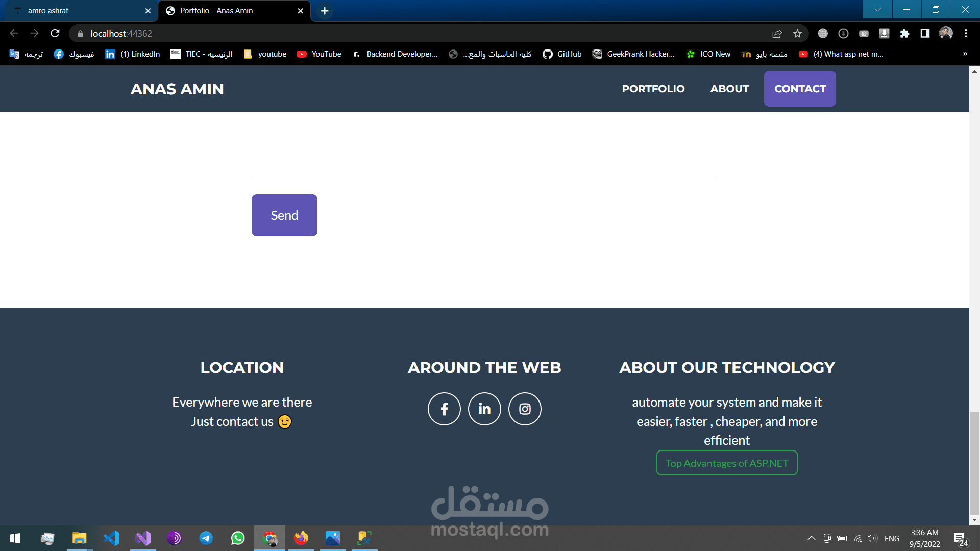Open the browser extensions puzzle icon
Image resolution: width=980 pixels, height=551 pixels.
point(904,33)
